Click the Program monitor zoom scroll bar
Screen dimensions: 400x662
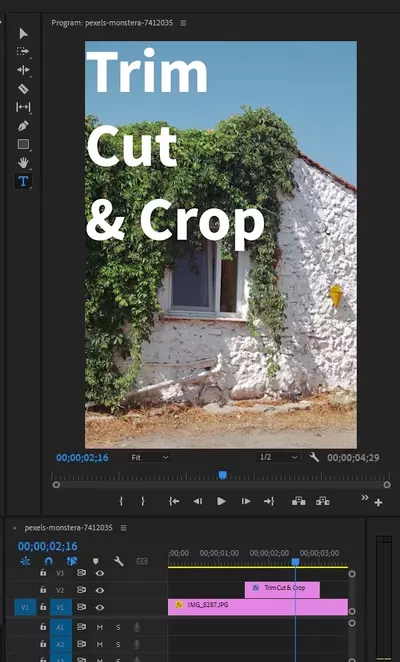(x=221, y=485)
